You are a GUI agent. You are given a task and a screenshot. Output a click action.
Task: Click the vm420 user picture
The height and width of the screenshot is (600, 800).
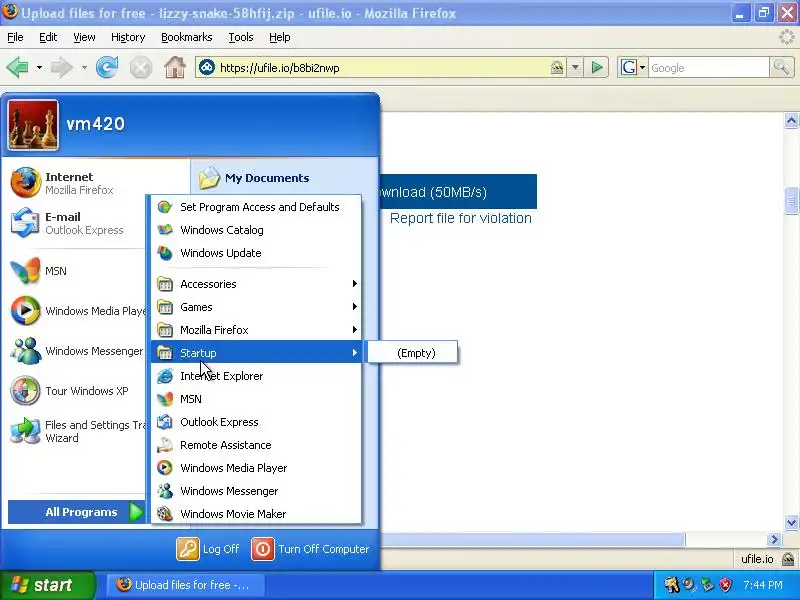pyautogui.click(x=33, y=125)
